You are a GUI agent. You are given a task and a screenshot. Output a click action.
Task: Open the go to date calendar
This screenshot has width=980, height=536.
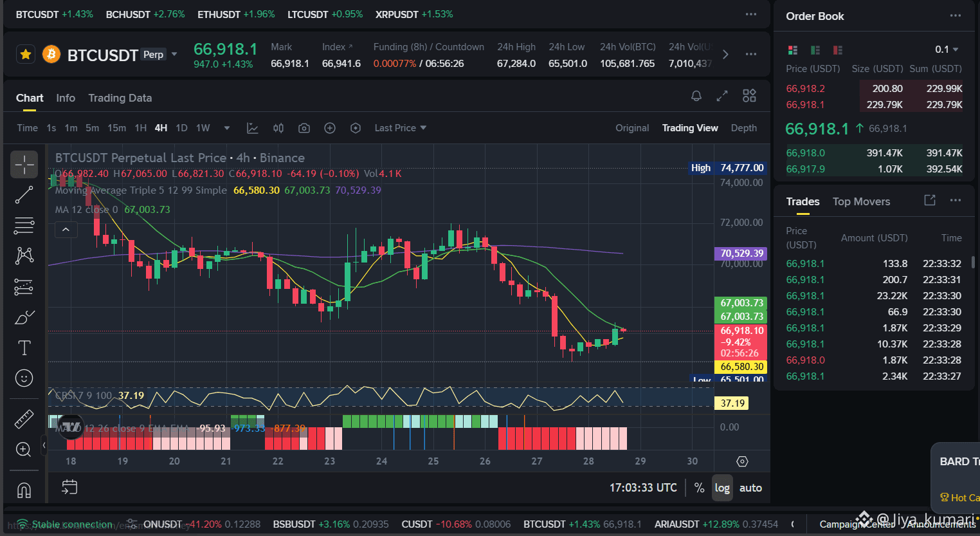coord(69,487)
